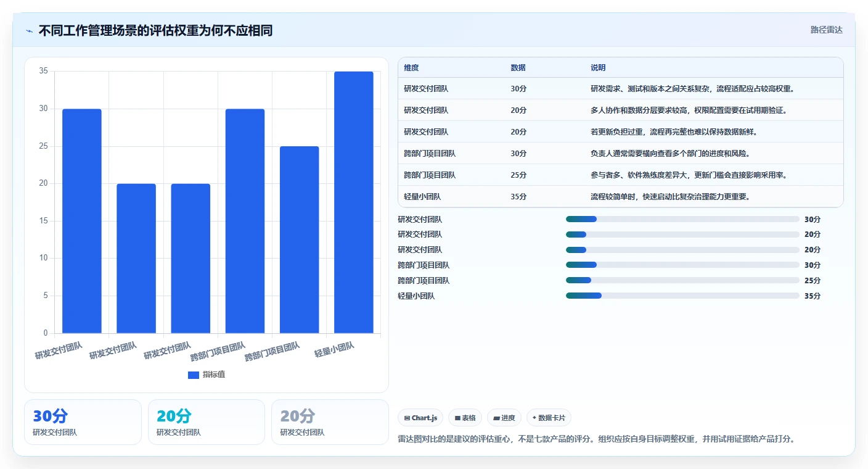Open the grey 20分 研发交付团队 data card
The height and width of the screenshot is (469, 868).
(330, 422)
